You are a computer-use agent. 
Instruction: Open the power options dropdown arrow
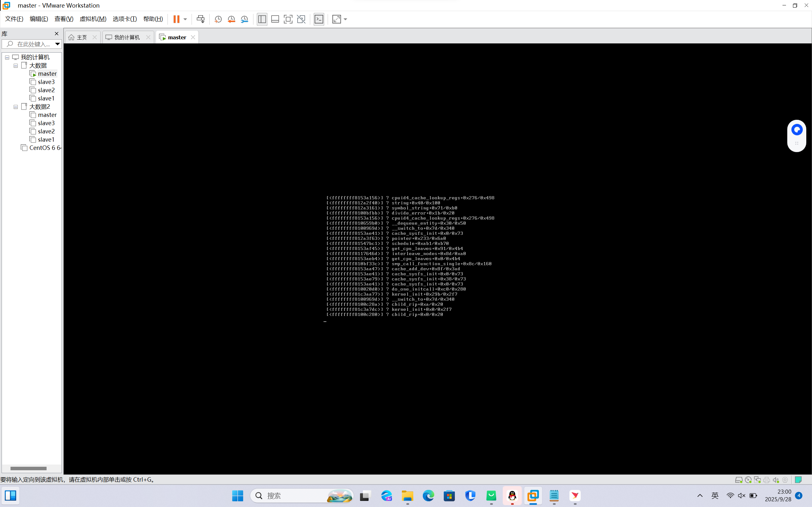point(185,19)
